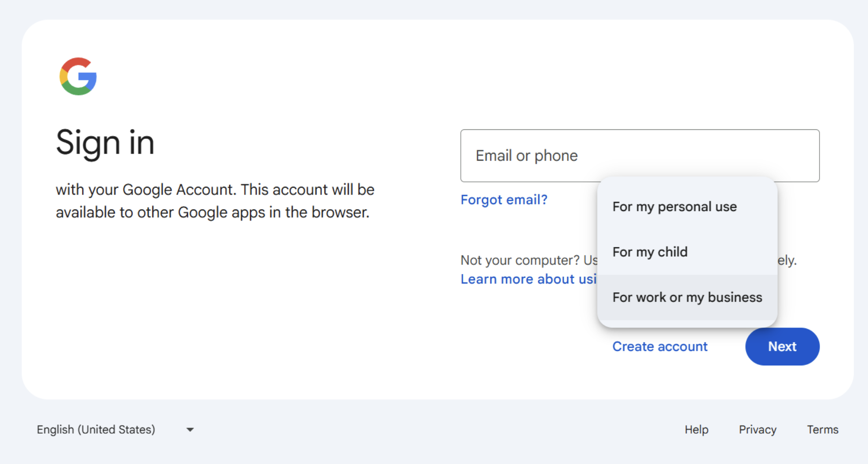This screenshot has height=464, width=868.
Task: Open the Help link in footer
Action: 696,430
